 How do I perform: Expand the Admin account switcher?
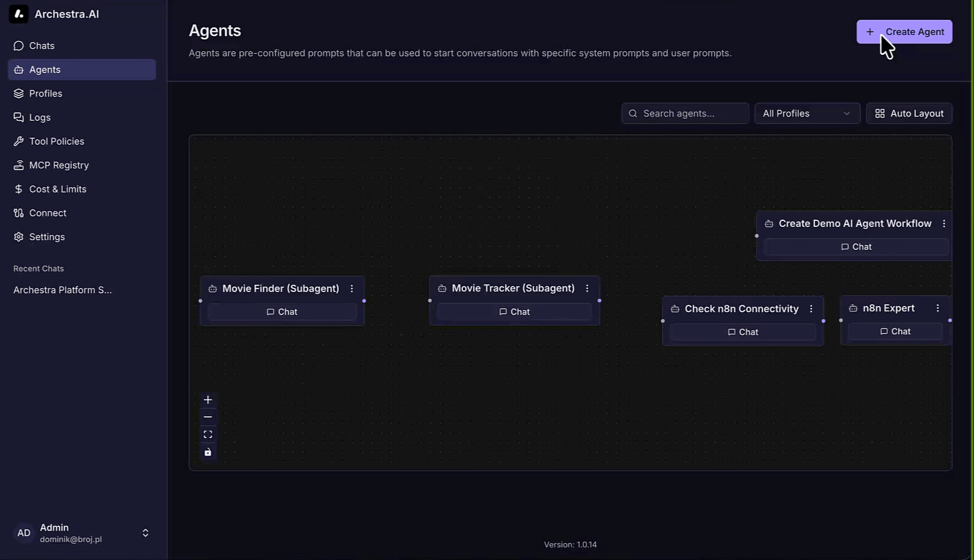145,533
